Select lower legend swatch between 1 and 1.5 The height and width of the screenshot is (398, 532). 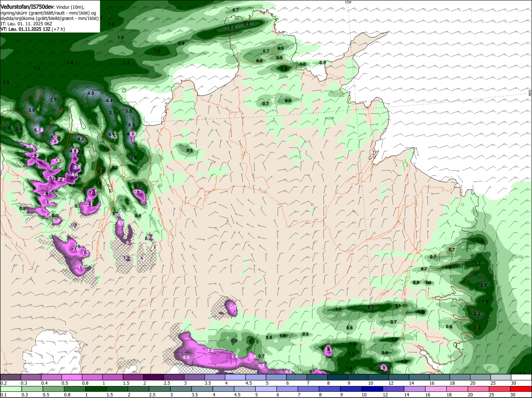pyautogui.click(x=95, y=389)
